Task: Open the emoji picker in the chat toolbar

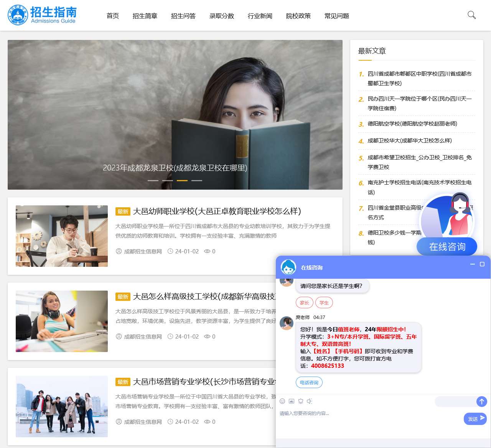Action: tap(282, 401)
